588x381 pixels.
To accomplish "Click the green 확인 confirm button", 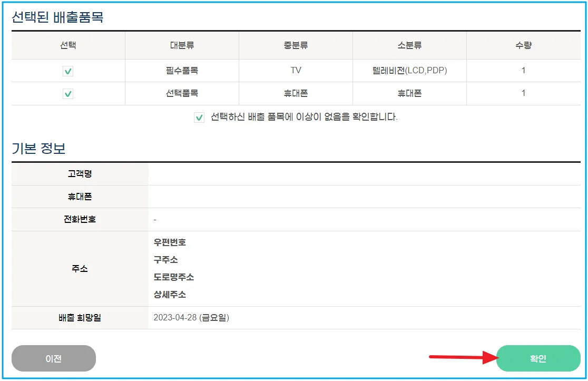I will (536, 358).
